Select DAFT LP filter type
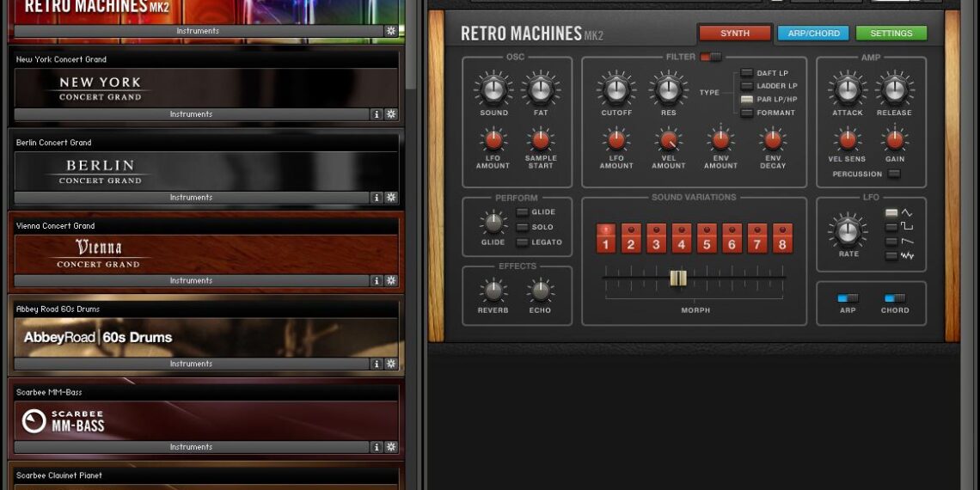The image size is (980, 490). pos(747,73)
